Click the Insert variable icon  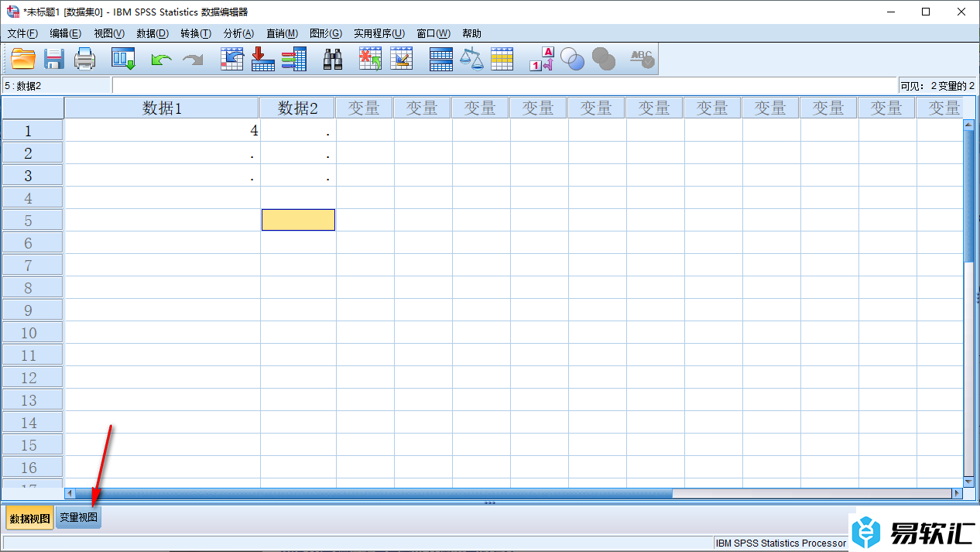401,59
